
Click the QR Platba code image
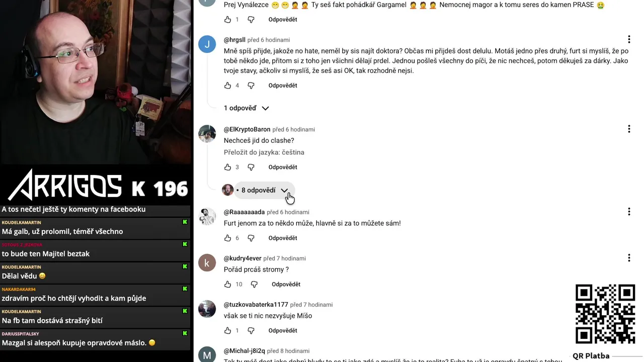coord(605,314)
